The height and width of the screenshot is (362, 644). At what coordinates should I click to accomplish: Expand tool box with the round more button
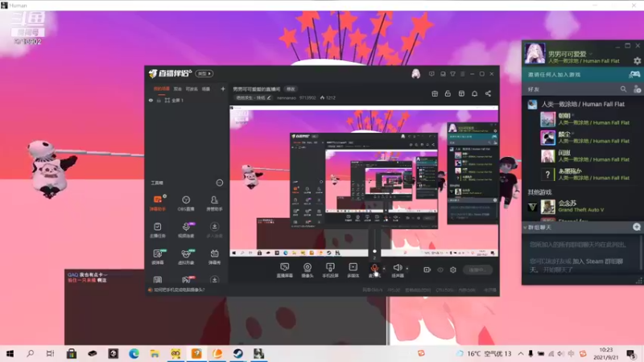click(220, 183)
